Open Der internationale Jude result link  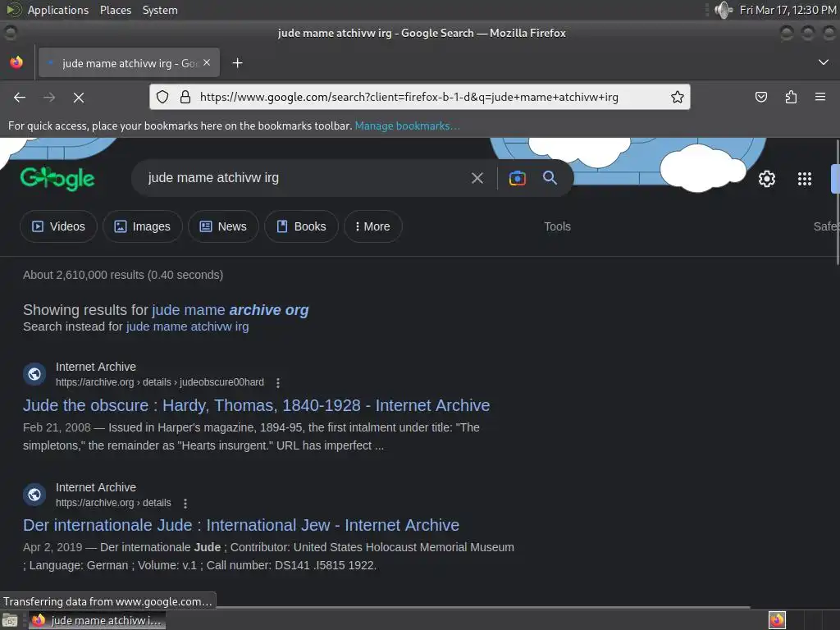[241, 525]
